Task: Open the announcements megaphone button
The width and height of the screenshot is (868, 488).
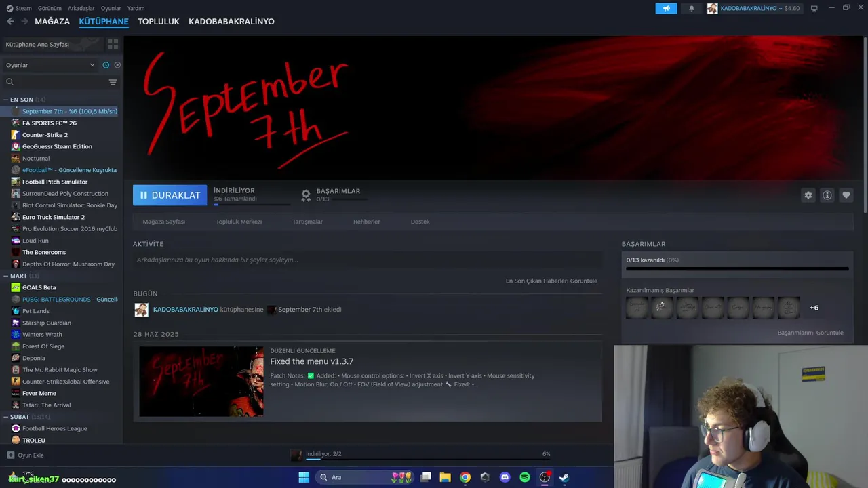Action: click(666, 8)
